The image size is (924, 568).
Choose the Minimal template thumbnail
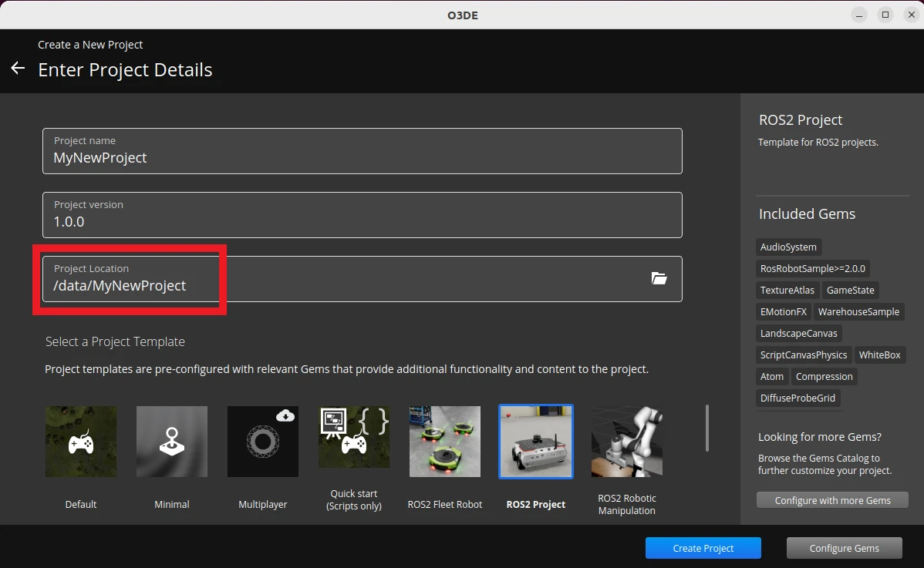[x=172, y=442]
